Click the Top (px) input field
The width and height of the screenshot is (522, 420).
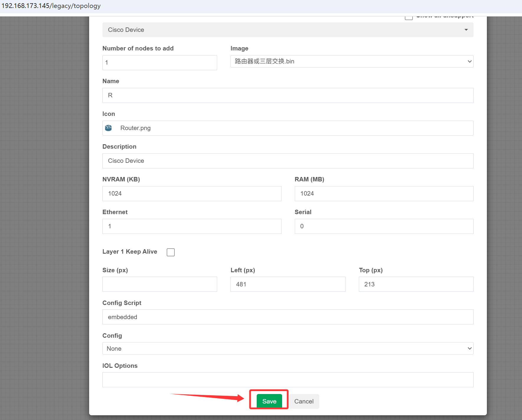pos(416,284)
